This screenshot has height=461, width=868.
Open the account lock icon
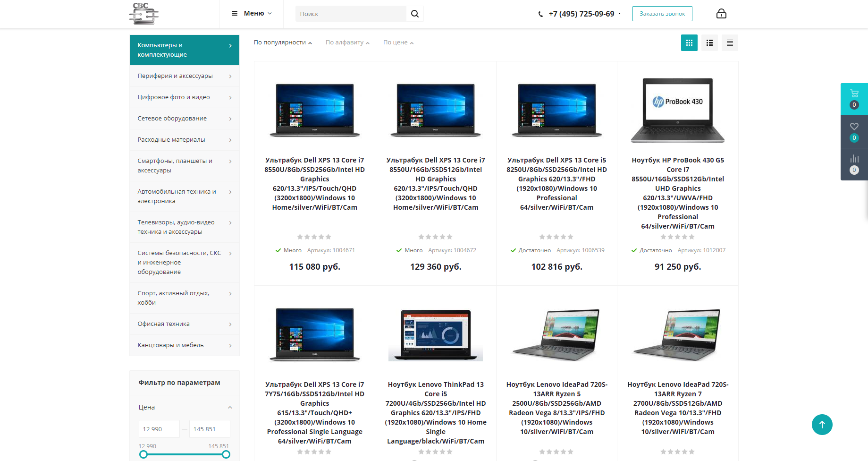point(721,14)
